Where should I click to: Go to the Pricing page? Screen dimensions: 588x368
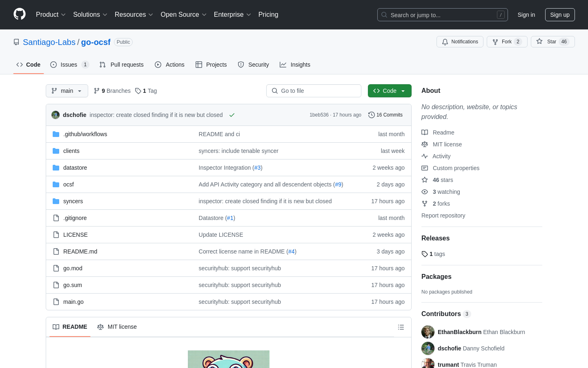[268, 15]
